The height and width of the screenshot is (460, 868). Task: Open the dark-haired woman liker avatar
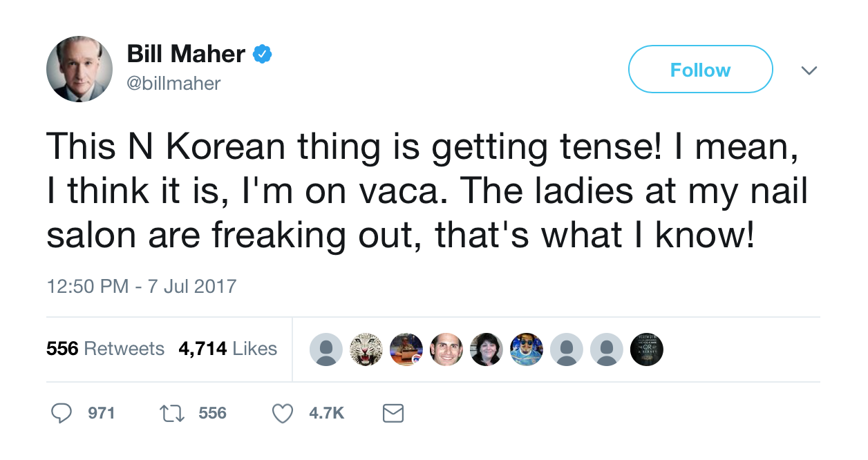click(x=487, y=349)
